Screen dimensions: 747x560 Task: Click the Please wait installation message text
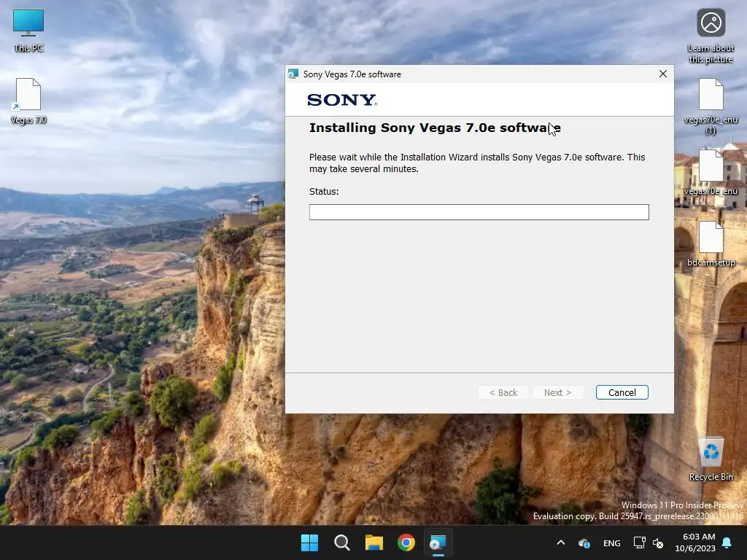coord(477,163)
